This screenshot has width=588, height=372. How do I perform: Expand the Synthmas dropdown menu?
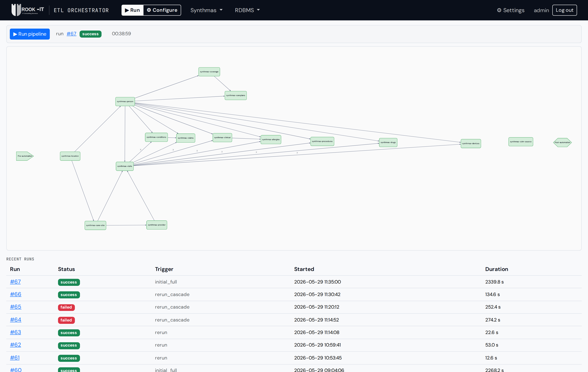[206, 10]
